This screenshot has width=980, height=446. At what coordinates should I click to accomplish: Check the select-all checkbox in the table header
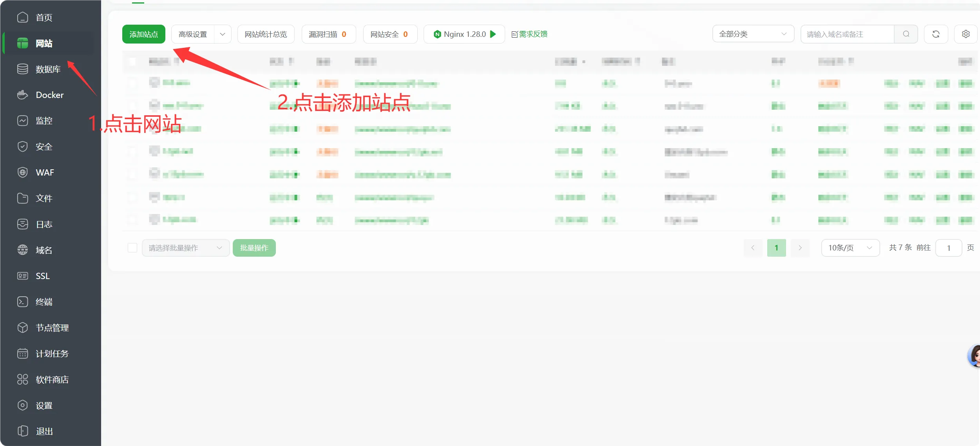pos(132,62)
